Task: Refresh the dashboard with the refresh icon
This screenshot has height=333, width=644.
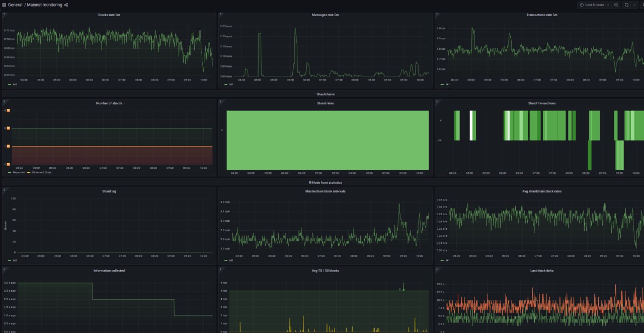Action: coord(626,5)
